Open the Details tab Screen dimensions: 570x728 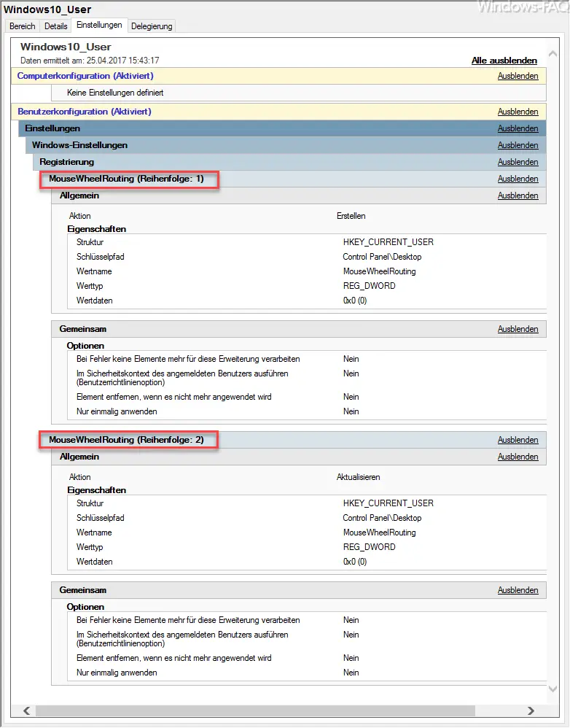coord(55,26)
